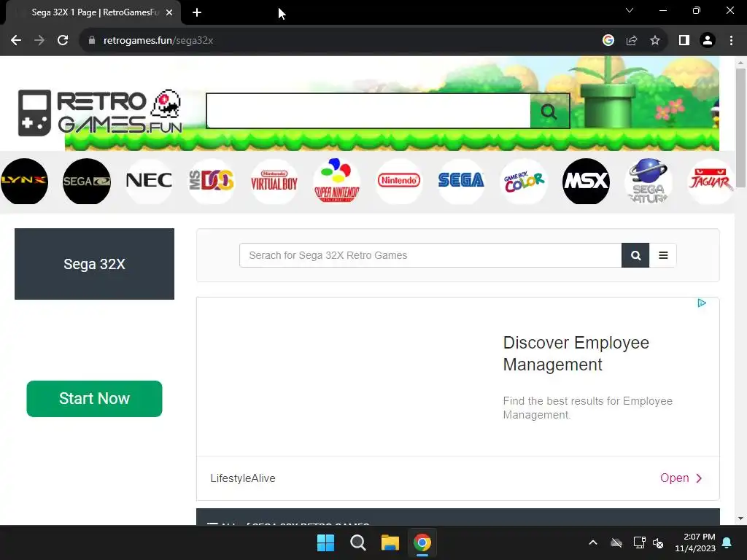Click the page vertical scrollbar thumb
Screen dimensions: 747x560
click(x=740, y=128)
